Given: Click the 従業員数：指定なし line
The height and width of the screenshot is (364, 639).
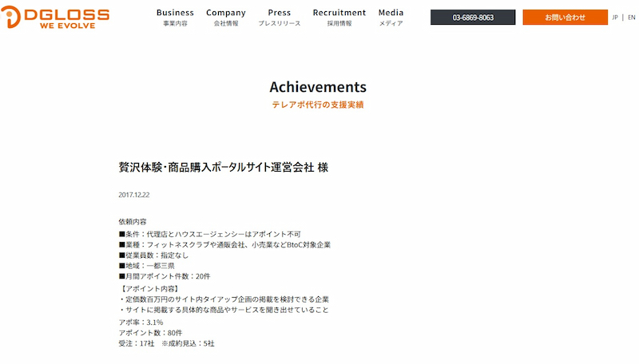Looking at the screenshot, I should pos(153,255).
